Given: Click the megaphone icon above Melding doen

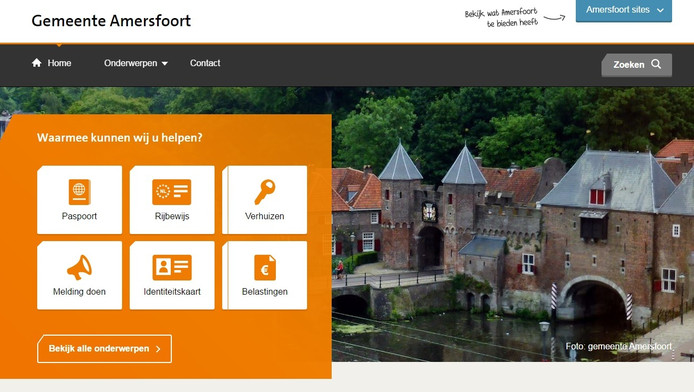Looking at the screenshot, I should point(79,267).
